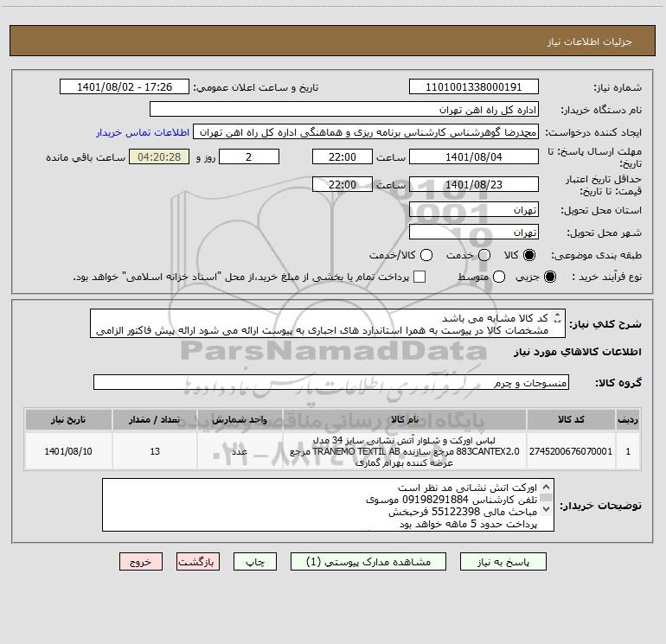Click the نام کالا column header

click(405, 419)
